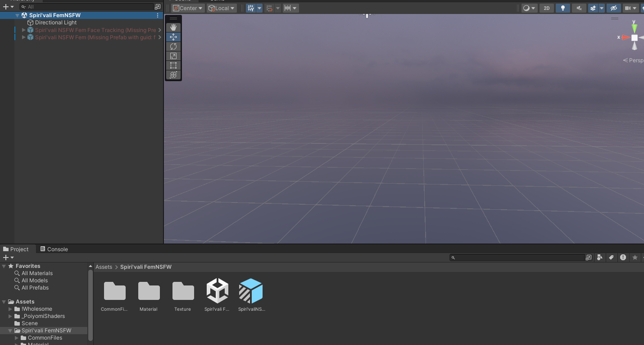
Task: Expand Spiri'vali NSFW Fem Face Tracking object
Action: tap(24, 30)
